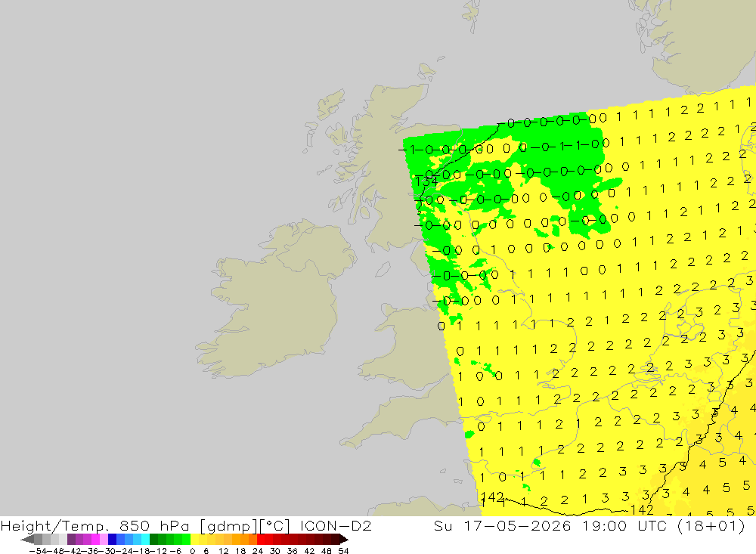
Task: Click the left gray arrow end of the color scale
Action: 27,539
